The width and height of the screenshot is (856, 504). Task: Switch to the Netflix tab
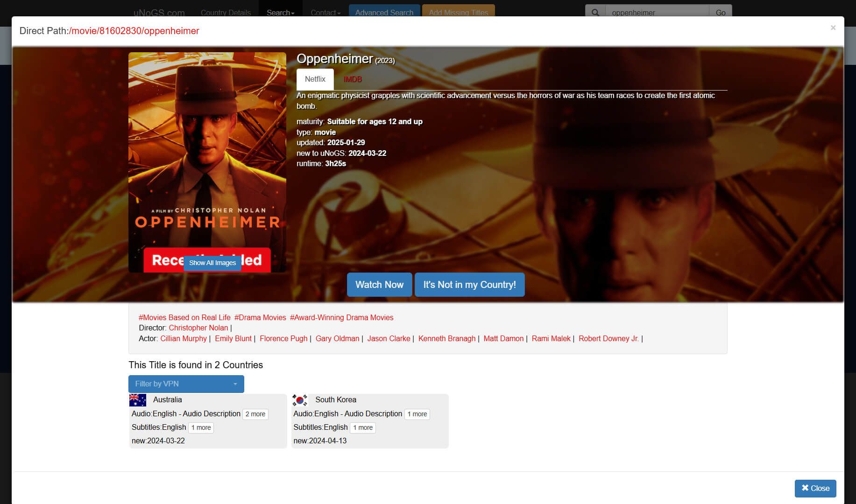click(x=315, y=79)
